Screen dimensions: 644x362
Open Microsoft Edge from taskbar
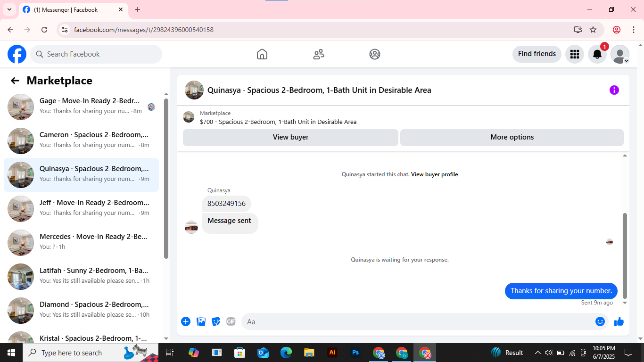coord(286,353)
